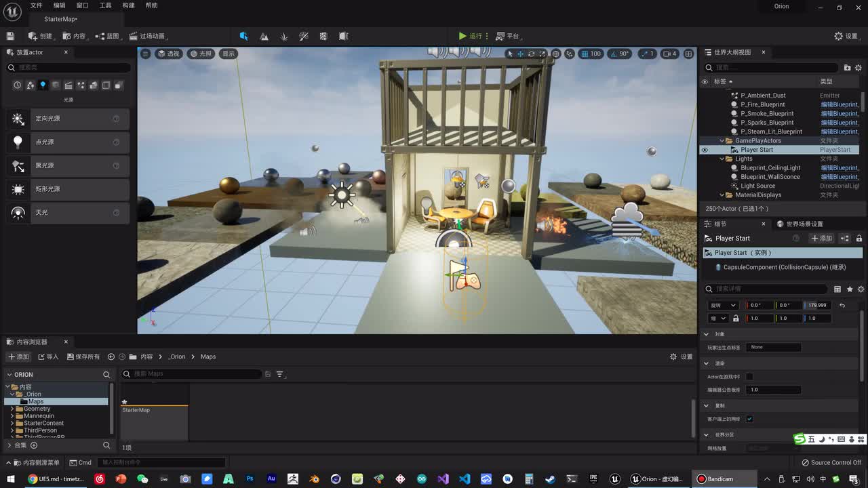Open the Build menu
Viewport: 868px width, 488px height.
(128, 5)
